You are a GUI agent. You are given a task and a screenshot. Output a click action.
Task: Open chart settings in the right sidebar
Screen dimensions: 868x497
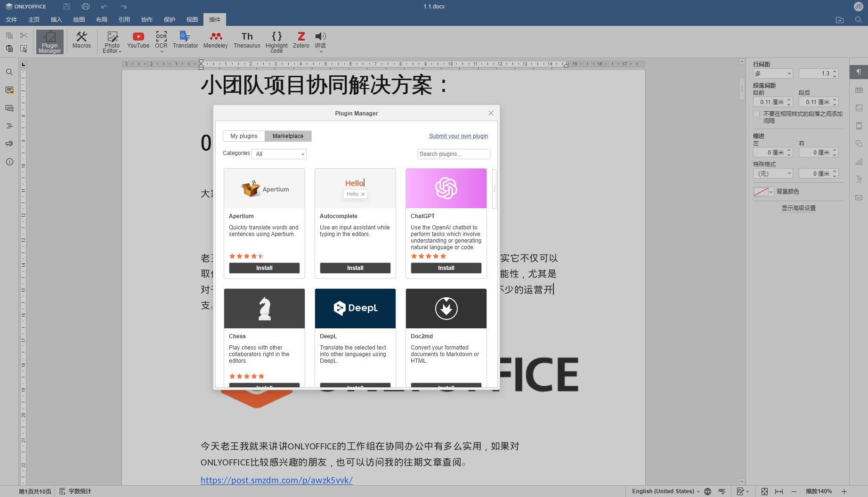pyautogui.click(x=859, y=161)
